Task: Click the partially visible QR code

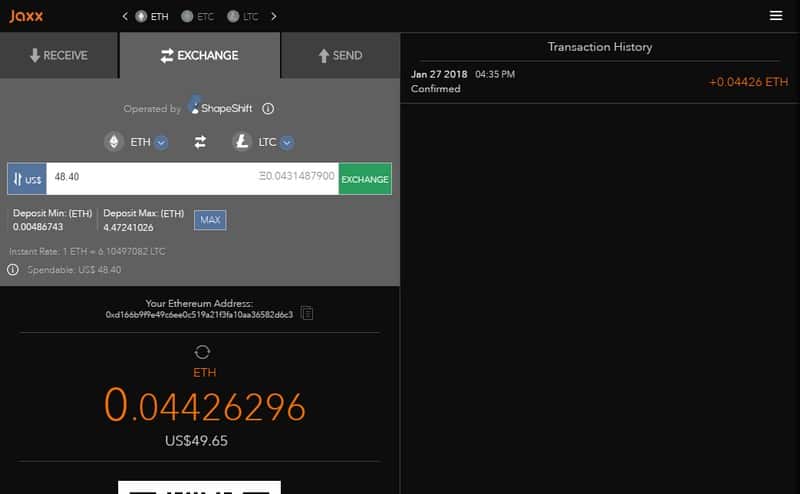Action: pyautogui.click(x=199, y=487)
